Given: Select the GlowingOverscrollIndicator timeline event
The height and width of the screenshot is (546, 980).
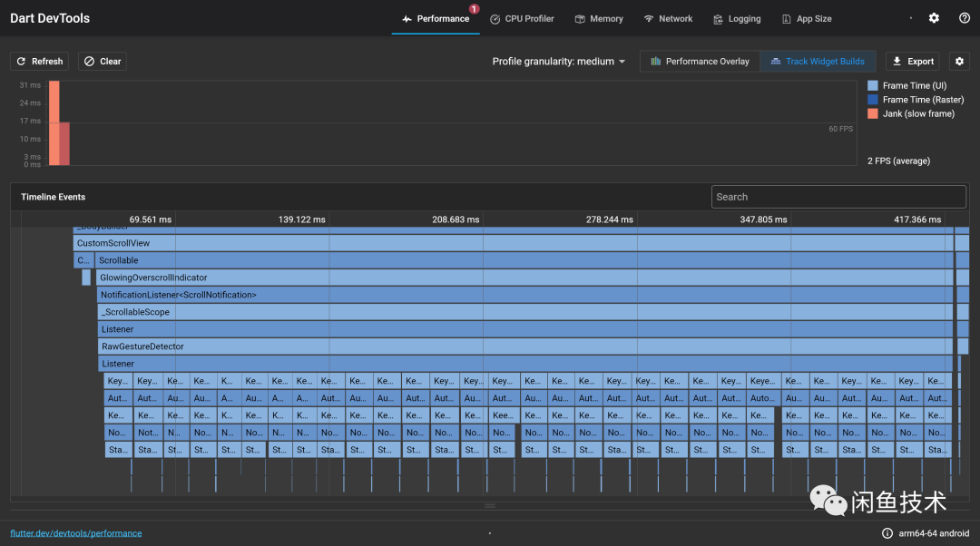Looking at the screenshot, I should (x=153, y=278).
